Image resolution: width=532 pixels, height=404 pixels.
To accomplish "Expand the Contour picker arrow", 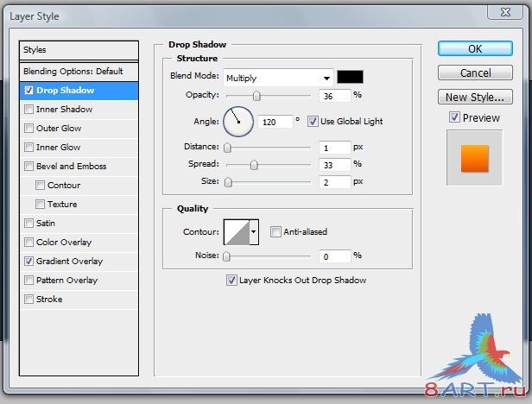I will 254,231.
